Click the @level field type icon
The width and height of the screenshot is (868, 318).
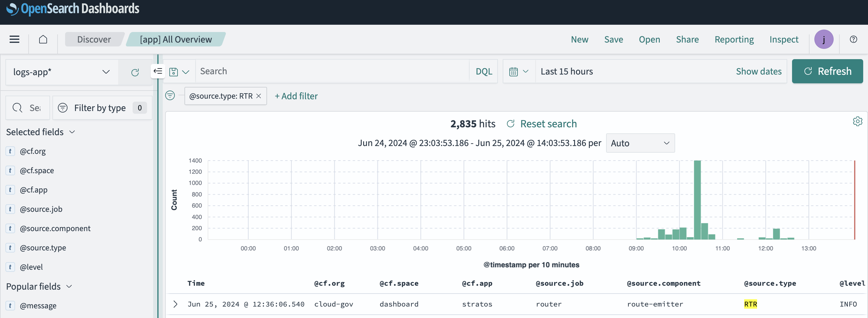[10, 267]
